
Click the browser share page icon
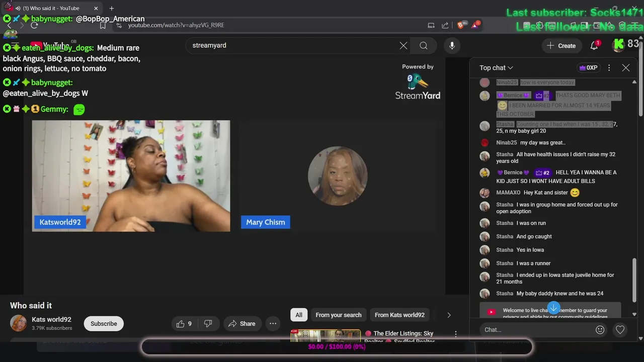(445, 25)
